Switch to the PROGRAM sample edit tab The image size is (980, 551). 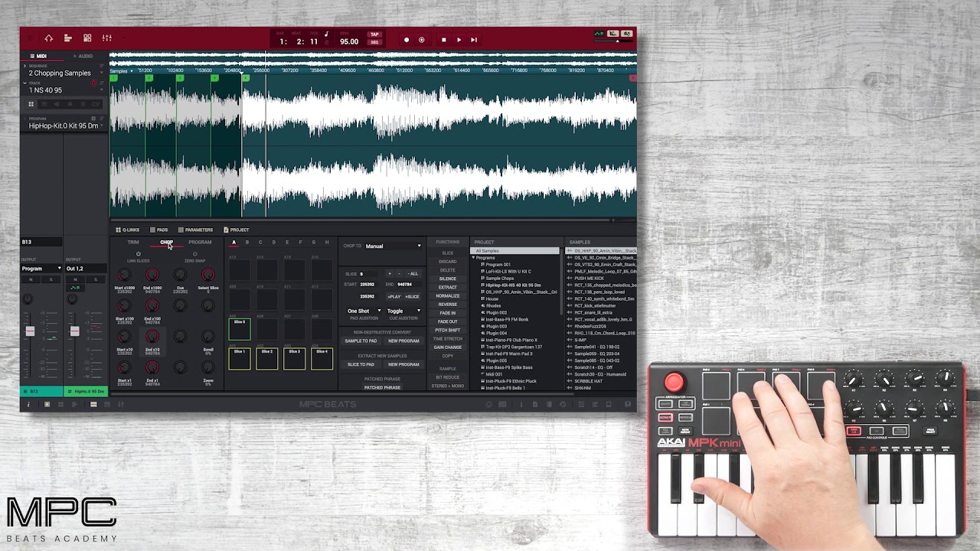(200, 243)
